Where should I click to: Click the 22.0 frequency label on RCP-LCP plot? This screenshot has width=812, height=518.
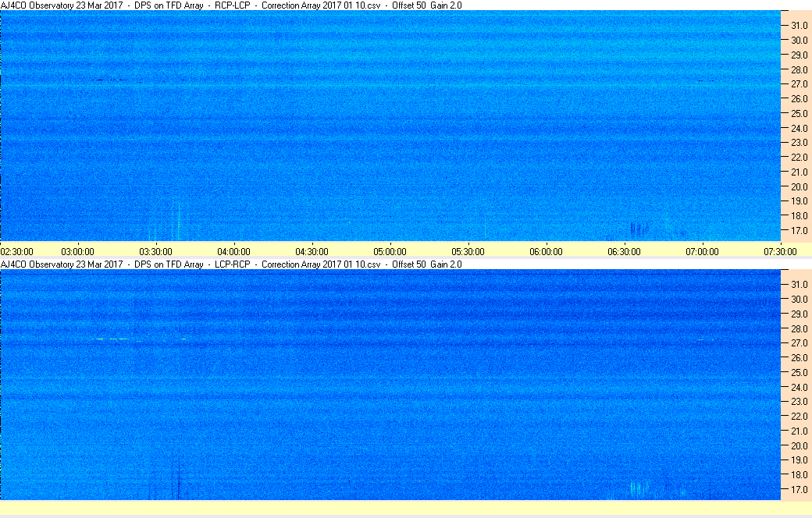pyautogui.click(x=799, y=157)
